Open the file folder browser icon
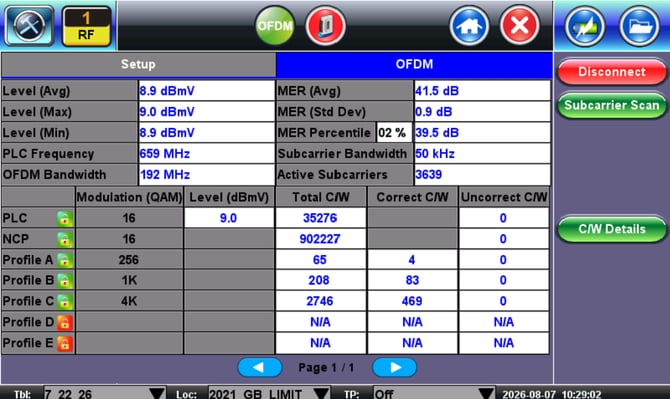 639,26
